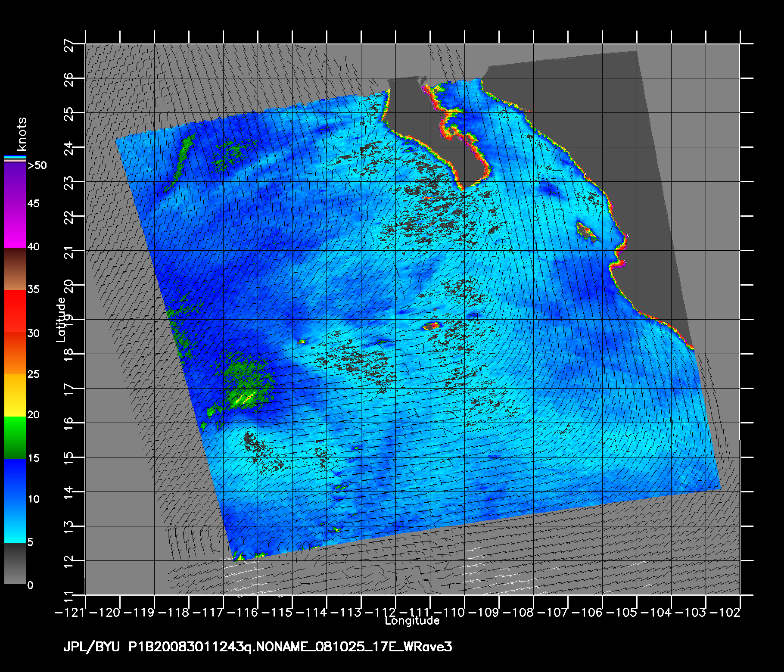
Task: Click latitude axis label "18"
Action: point(68,356)
